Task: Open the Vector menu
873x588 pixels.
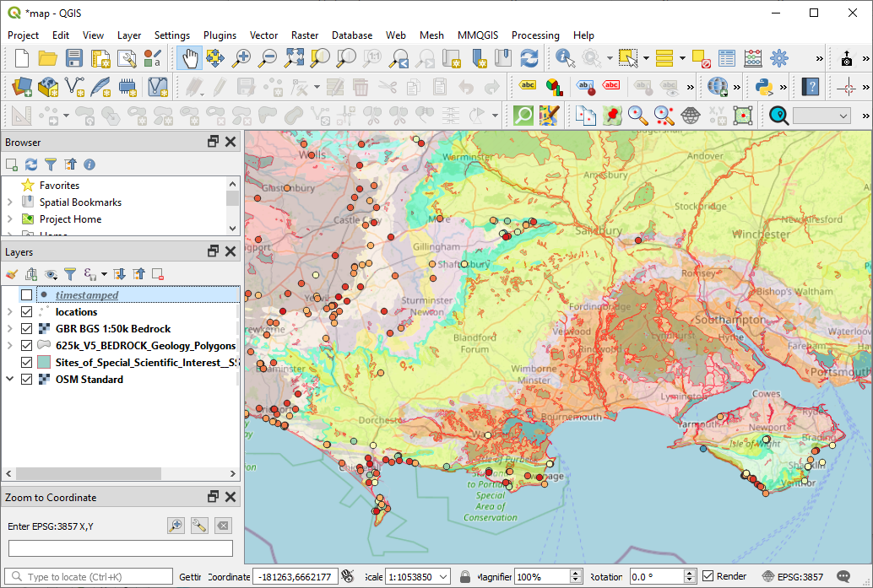Action: pyautogui.click(x=264, y=35)
